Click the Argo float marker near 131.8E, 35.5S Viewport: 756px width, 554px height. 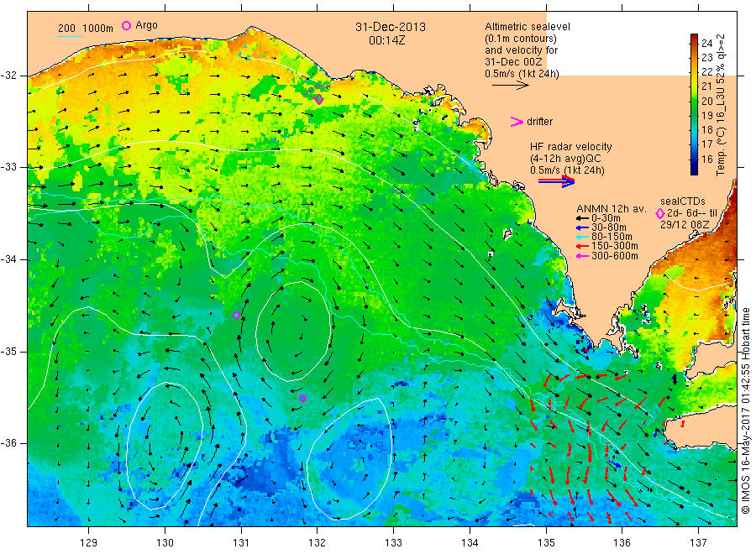tap(302, 399)
